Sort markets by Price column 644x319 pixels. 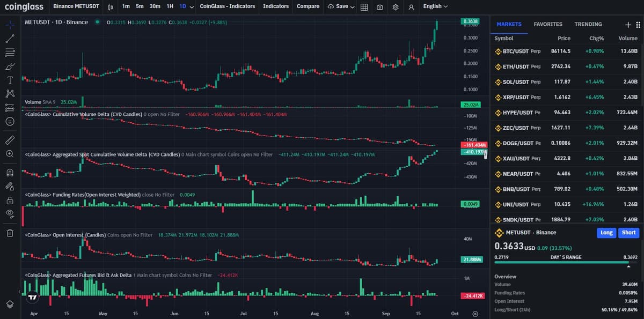point(563,39)
